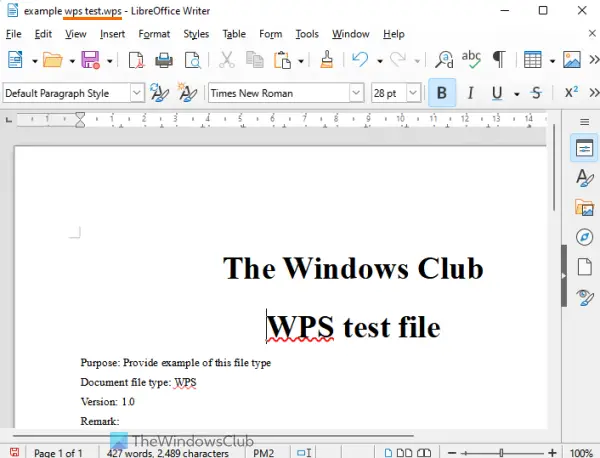Select the Clone Formatting brush
600x458 pixels.
click(326, 60)
